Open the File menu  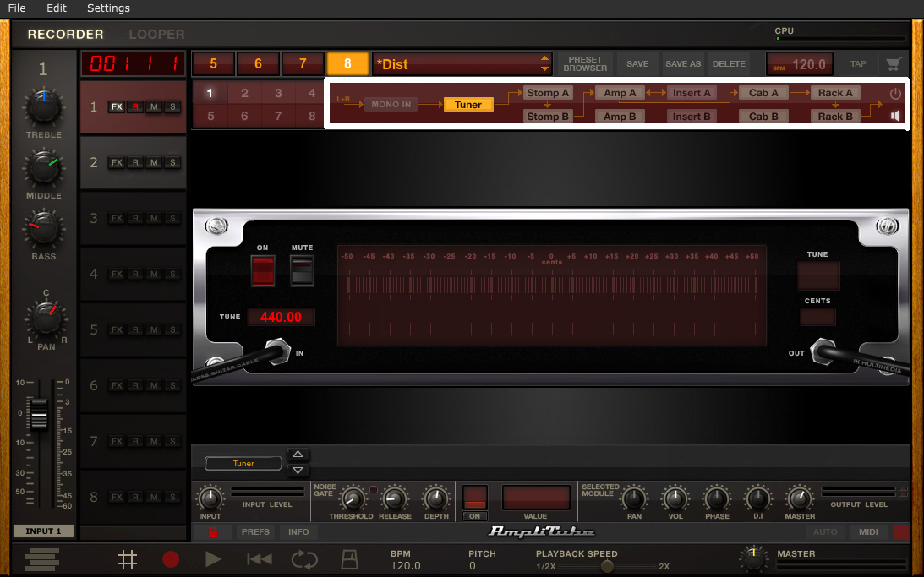(17, 8)
